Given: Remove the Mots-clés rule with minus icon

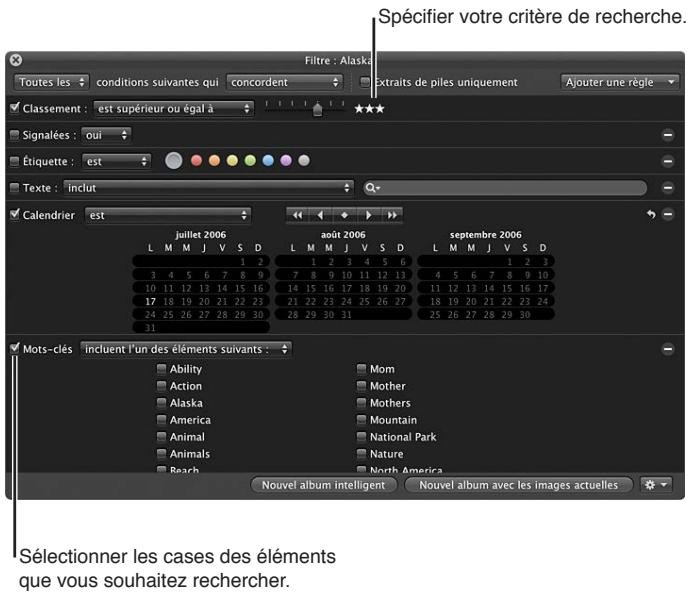Looking at the screenshot, I should [x=668, y=349].
